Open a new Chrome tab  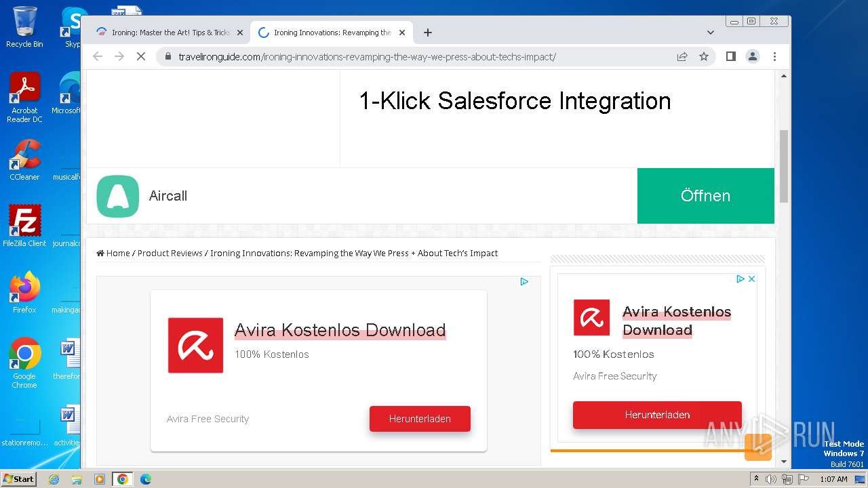click(427, 33)
